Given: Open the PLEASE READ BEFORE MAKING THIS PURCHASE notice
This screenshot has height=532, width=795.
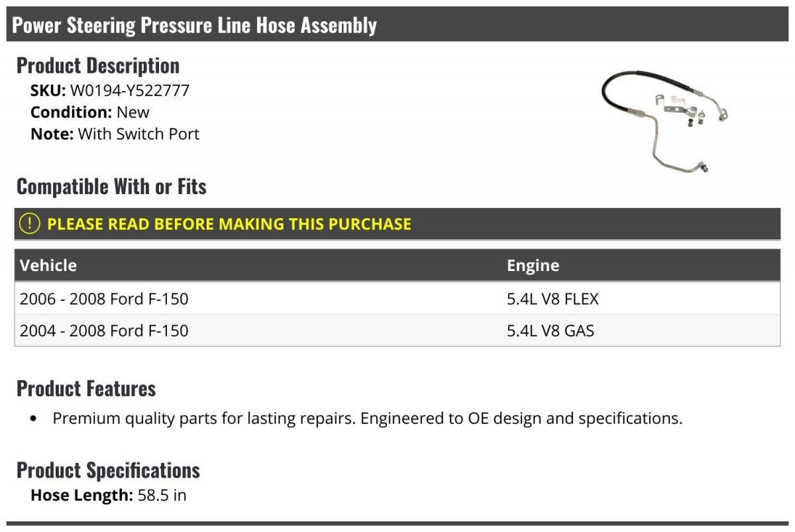Looking at the screenshot, I should click(229, 224).
